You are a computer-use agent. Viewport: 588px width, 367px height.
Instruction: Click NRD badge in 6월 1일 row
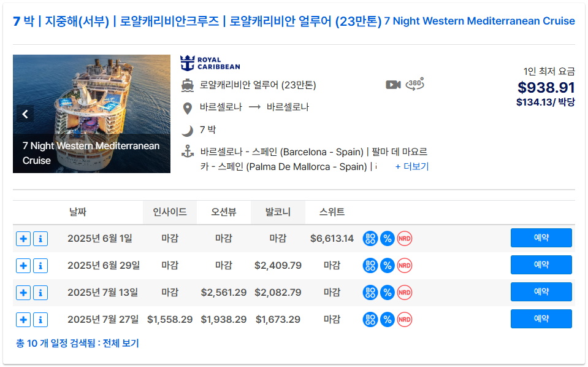(x=405, y=239)
